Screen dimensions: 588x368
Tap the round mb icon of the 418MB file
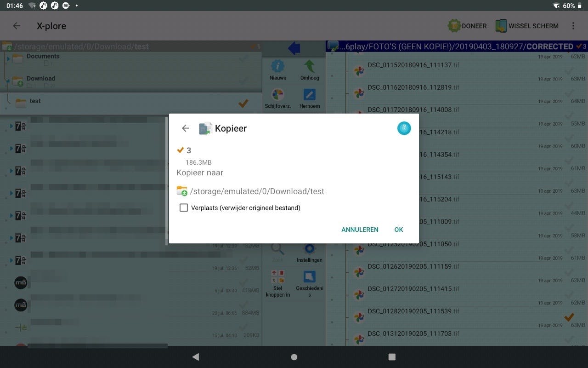[21, 282]
